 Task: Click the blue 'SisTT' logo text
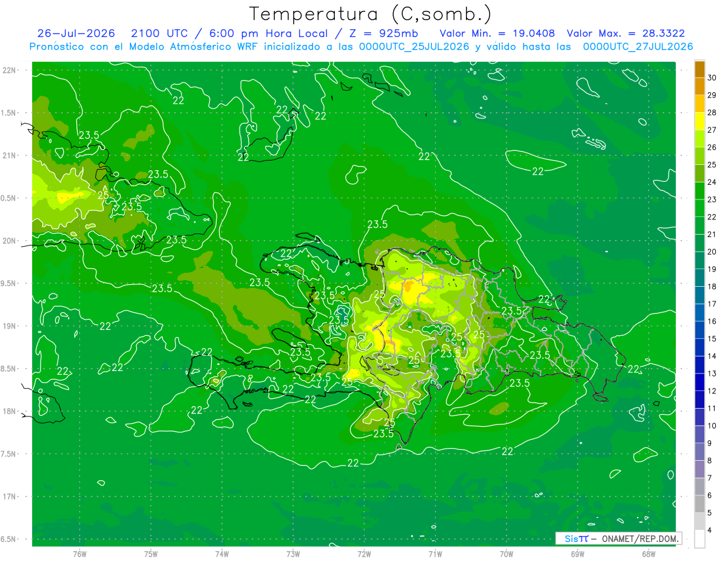coord(576,538)
